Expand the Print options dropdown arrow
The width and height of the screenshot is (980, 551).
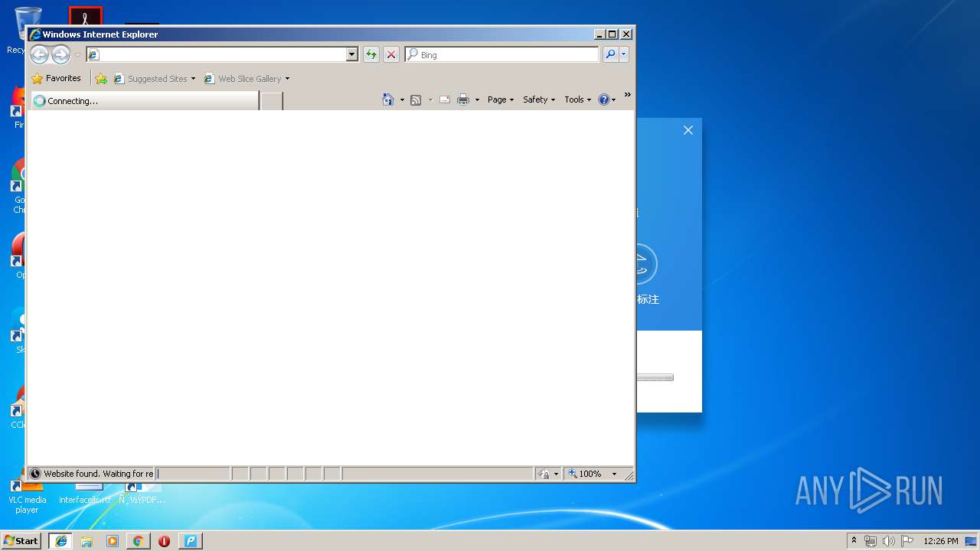pos(477,100)
